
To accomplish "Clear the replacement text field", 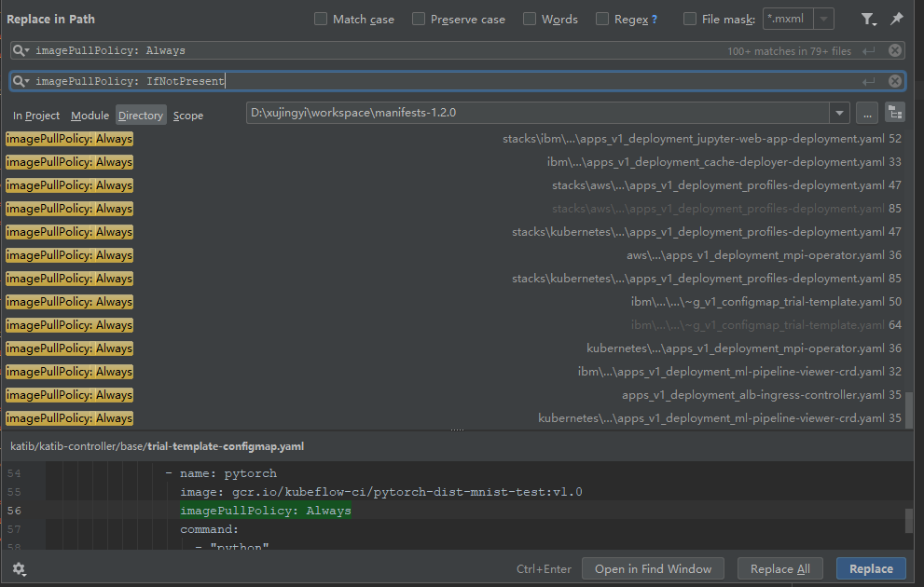I will (x=894, y=81).
